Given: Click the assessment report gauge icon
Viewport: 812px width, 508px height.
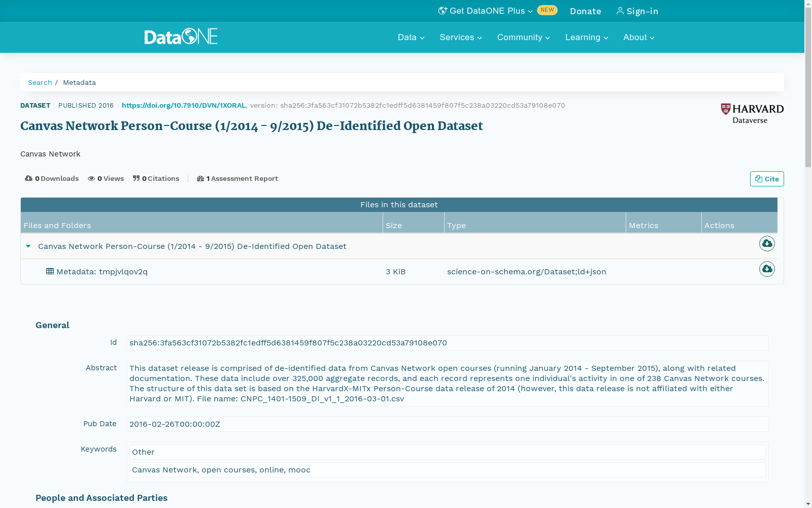Looking at the screenshot, I should pyautogui.click(x=200, y=178).
